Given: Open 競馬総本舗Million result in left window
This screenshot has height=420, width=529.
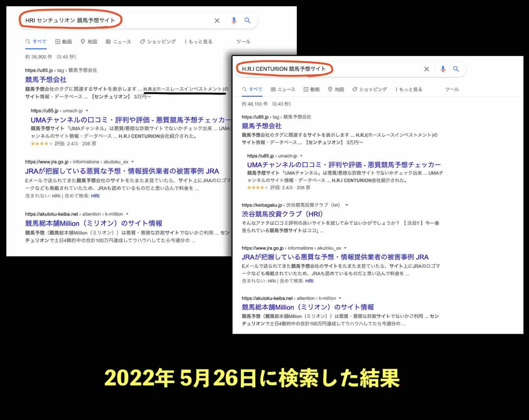Looking at the screenshot, I should coord(93,223).
